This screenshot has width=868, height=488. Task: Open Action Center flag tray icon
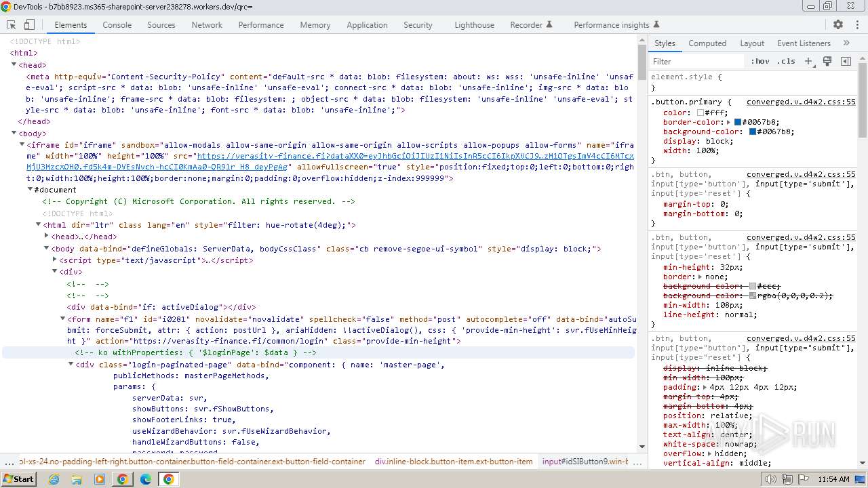(802, 479)
